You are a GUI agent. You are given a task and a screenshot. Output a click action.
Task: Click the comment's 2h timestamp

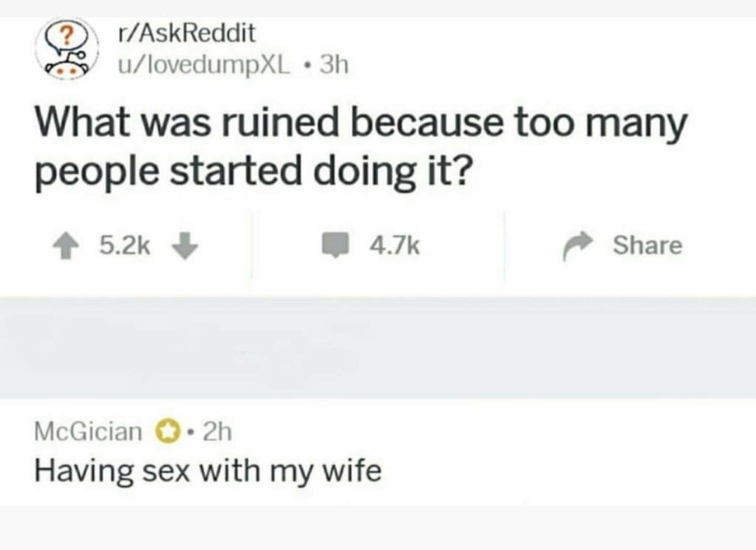click(217, 431)
